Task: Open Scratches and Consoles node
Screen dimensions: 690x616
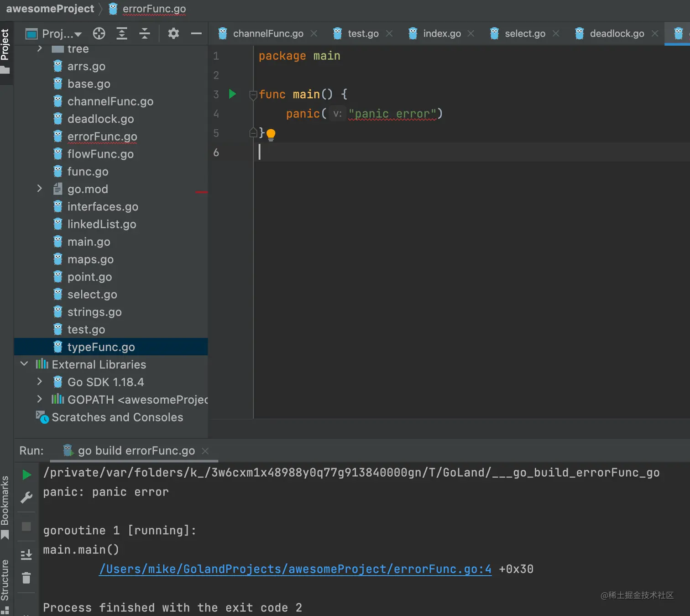Action: (117, 417)
